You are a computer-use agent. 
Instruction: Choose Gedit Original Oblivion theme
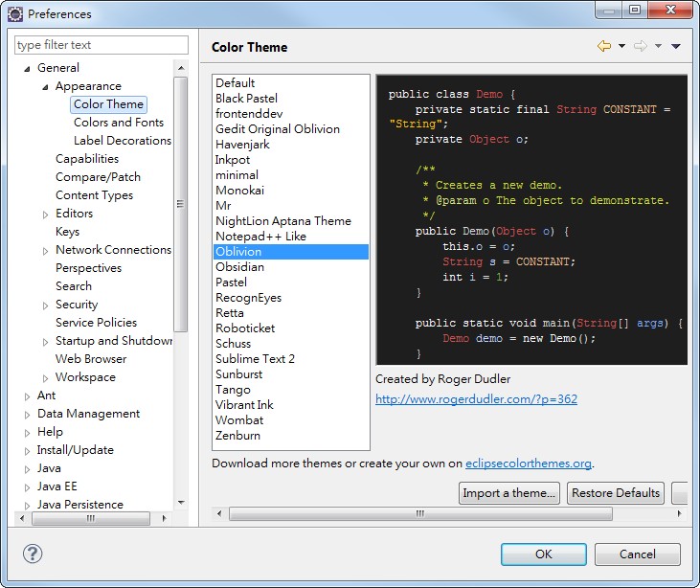[291, 129]
